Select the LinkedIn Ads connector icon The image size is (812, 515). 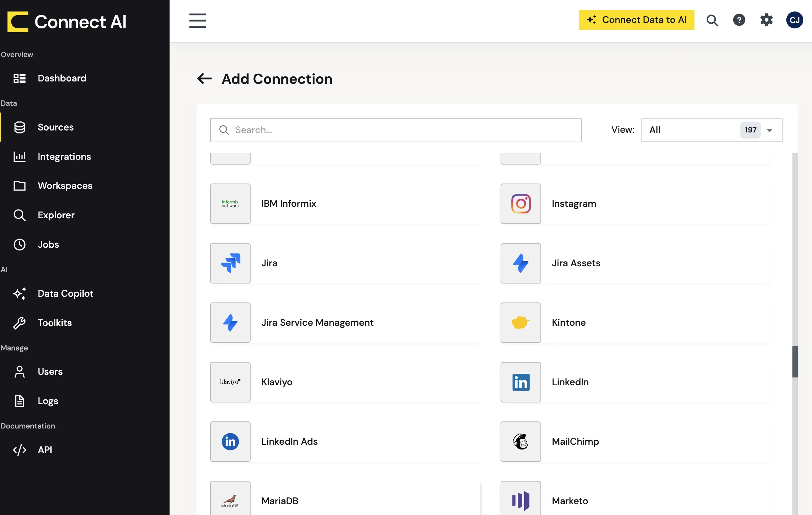pos(230,442)
